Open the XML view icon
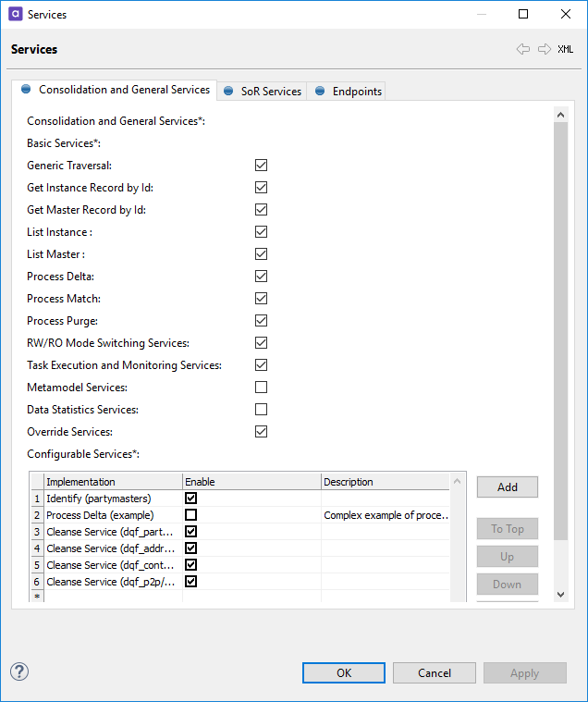This screenshot has height=702, width=588. pyautogui.click(x=565, y=50)
